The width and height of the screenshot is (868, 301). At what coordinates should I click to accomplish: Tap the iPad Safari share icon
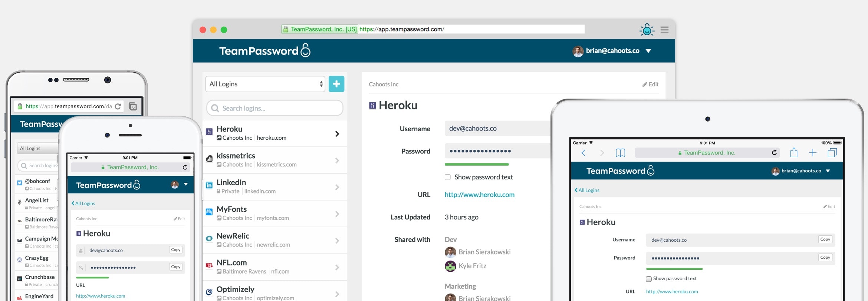tap(793, 152)
